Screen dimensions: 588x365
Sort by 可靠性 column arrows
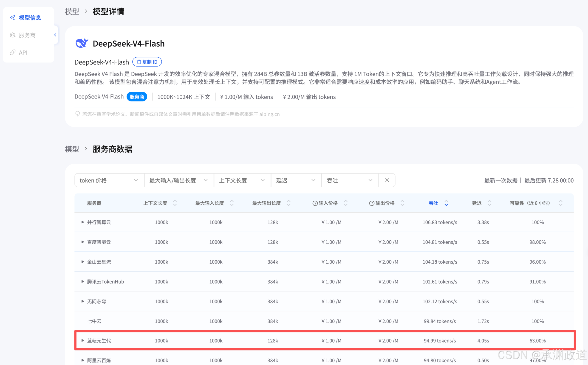[561, 203]
